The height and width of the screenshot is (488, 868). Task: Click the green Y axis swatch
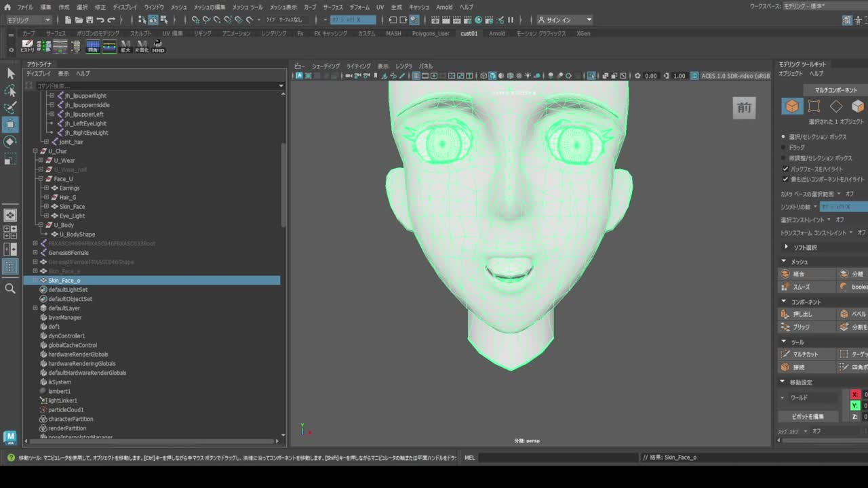(x=855, y=405)
